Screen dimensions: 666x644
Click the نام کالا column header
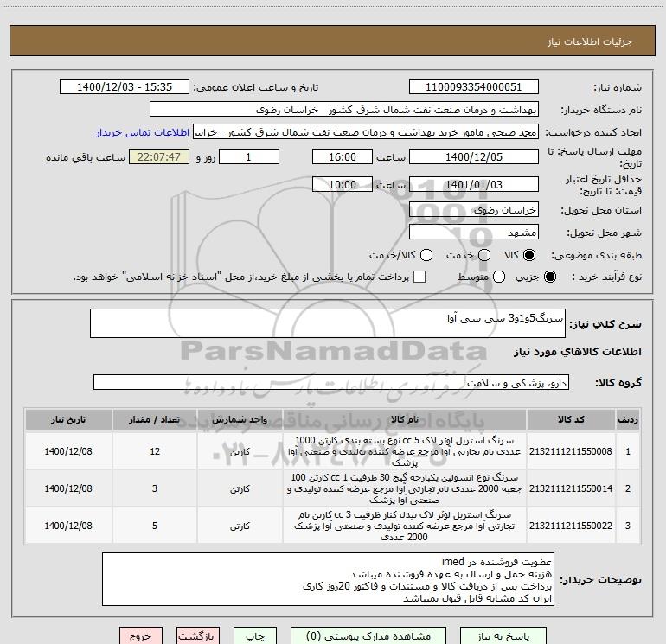point(405,419)
